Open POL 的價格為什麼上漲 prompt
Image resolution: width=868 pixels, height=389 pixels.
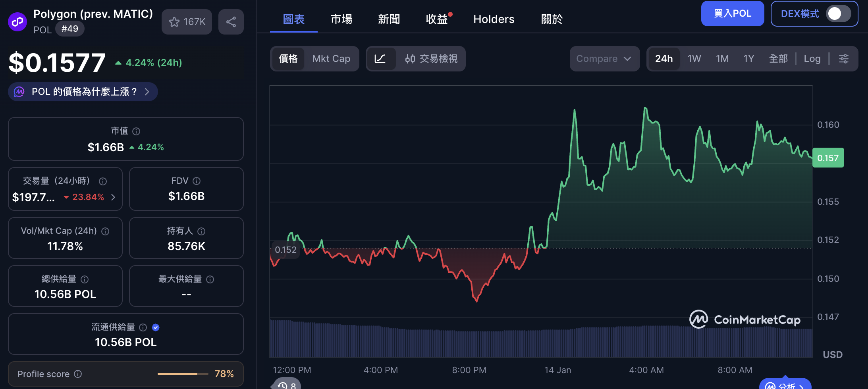(x=82, y=91)
